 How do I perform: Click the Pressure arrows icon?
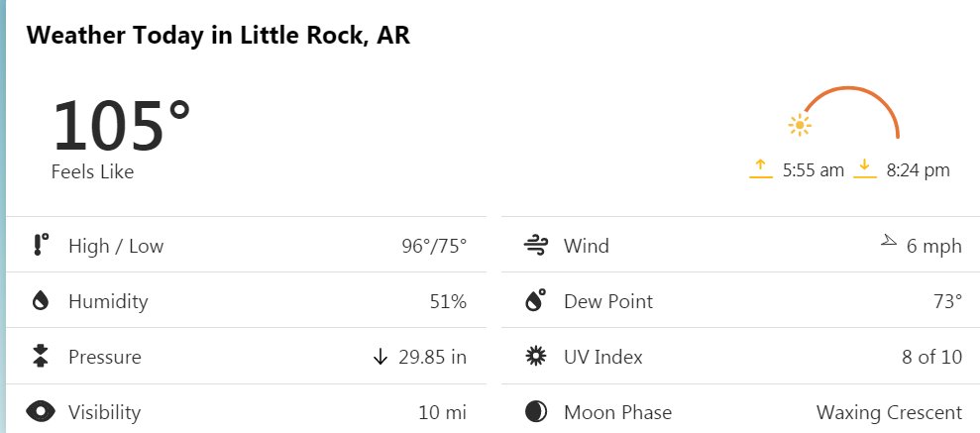point(40,356)
